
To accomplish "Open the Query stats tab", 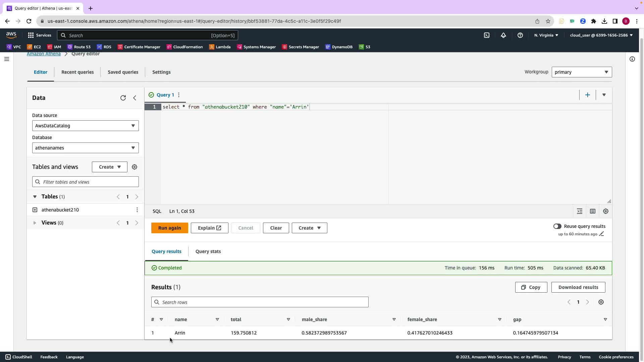I will pos(208,251).
